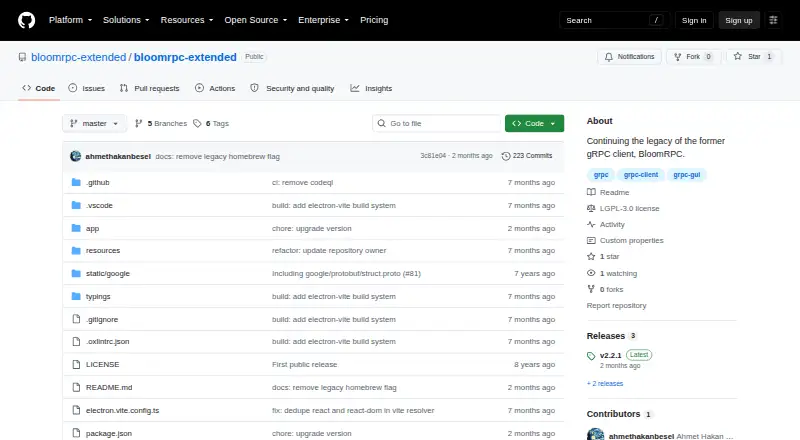The image size is (800, 440).
Task: Expand the Enterprise menu
Action: point(323,20)
